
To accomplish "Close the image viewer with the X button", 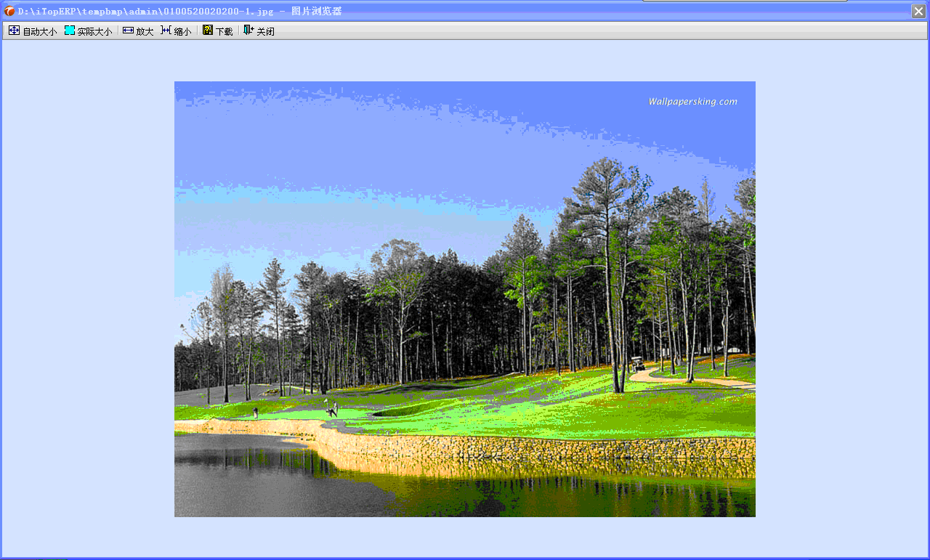I will [x=918, y=11].
